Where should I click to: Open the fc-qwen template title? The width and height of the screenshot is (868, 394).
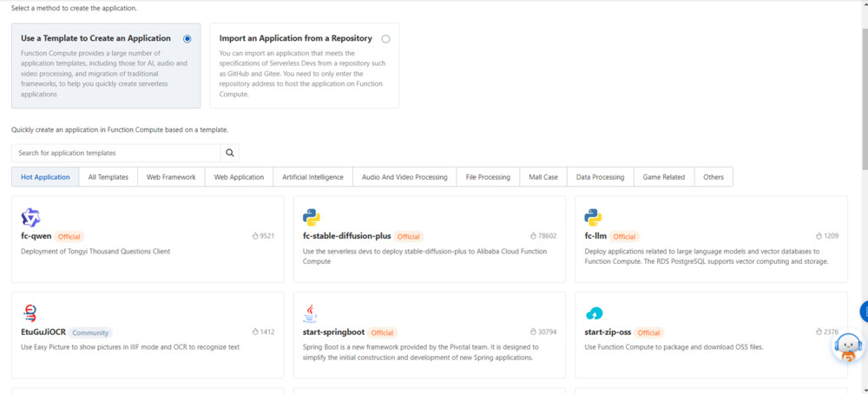pyautogui.click(x=36, y=236)
